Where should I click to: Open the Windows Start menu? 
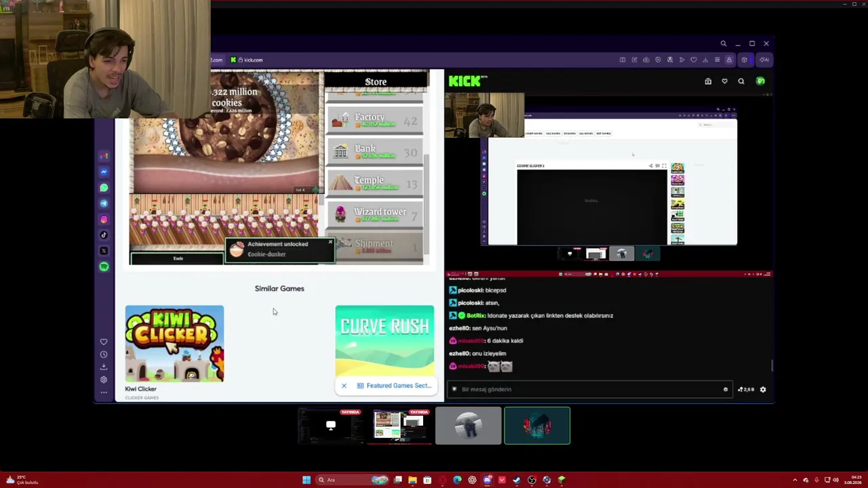click(307, 481)
